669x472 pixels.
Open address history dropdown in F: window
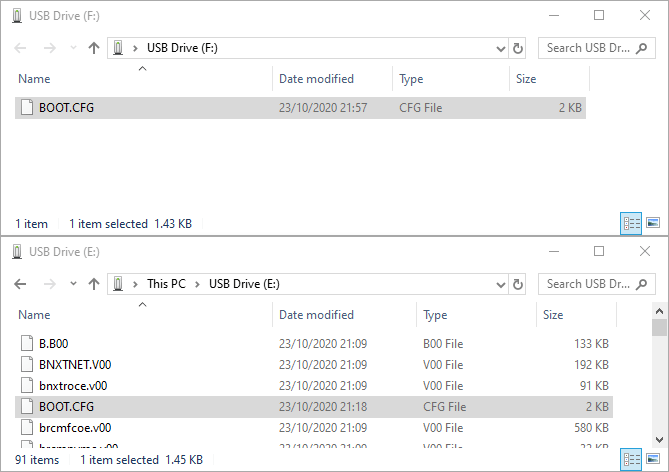501,48
